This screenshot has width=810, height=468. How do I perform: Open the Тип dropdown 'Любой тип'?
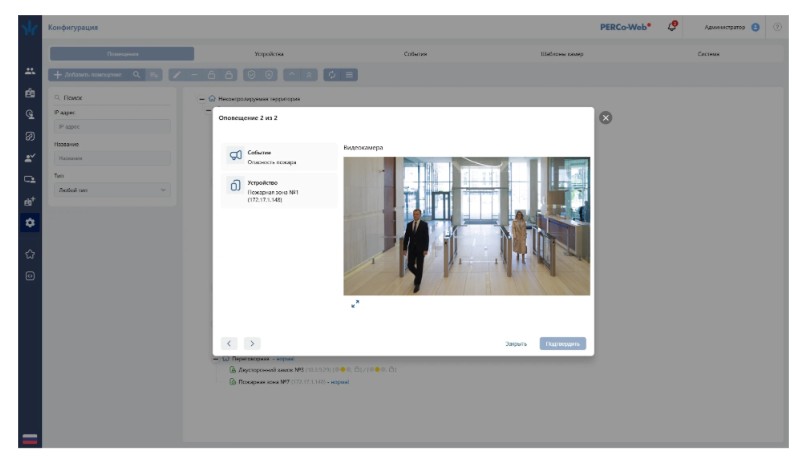pos(111,189)
